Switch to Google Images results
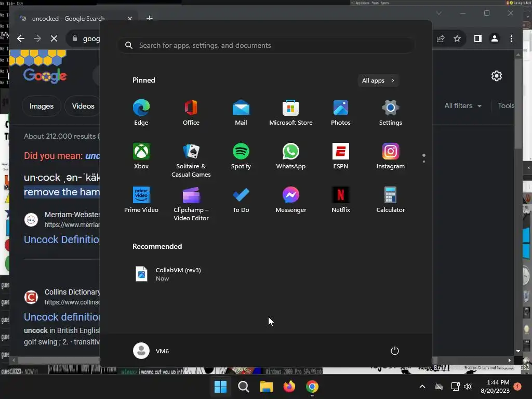The height and width of the screenshot is (399, 532). (42, 106)
